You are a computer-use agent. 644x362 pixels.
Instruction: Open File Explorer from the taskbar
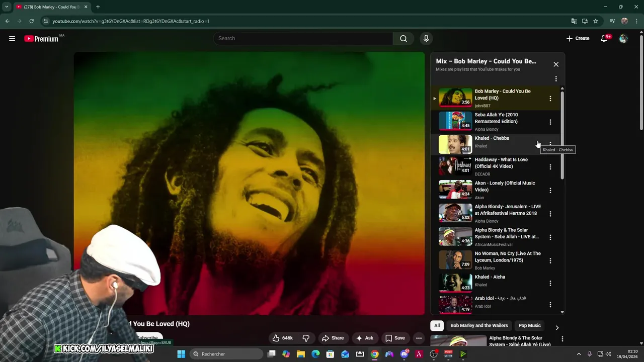(300, 354)
